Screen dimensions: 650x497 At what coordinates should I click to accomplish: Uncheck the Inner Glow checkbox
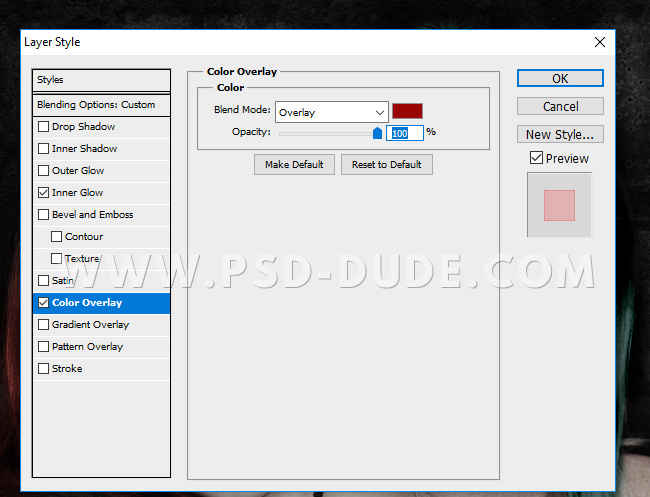(44, 192)
